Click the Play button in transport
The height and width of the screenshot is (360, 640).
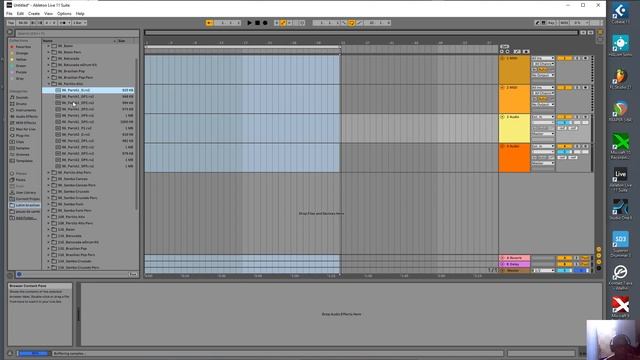click(249, 23)
